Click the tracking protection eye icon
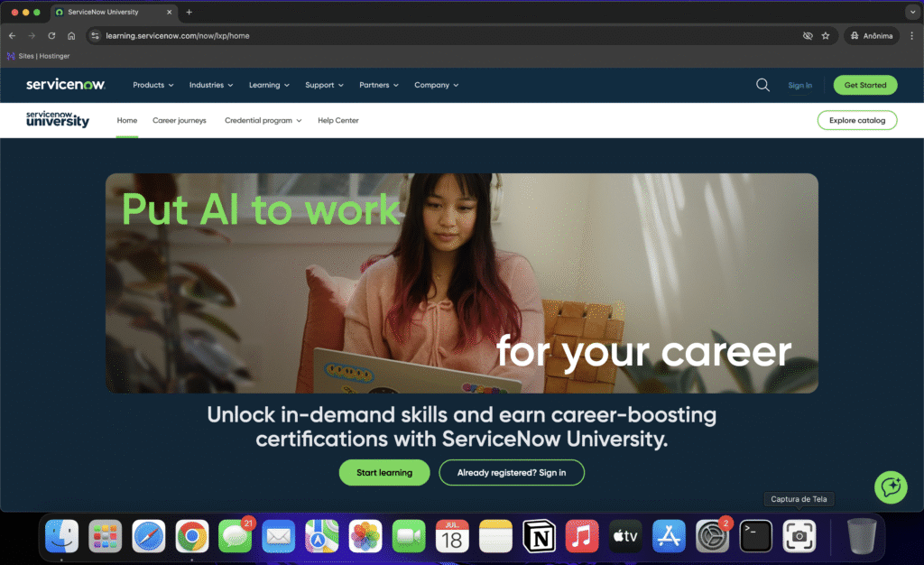 [x=808, y=36]
